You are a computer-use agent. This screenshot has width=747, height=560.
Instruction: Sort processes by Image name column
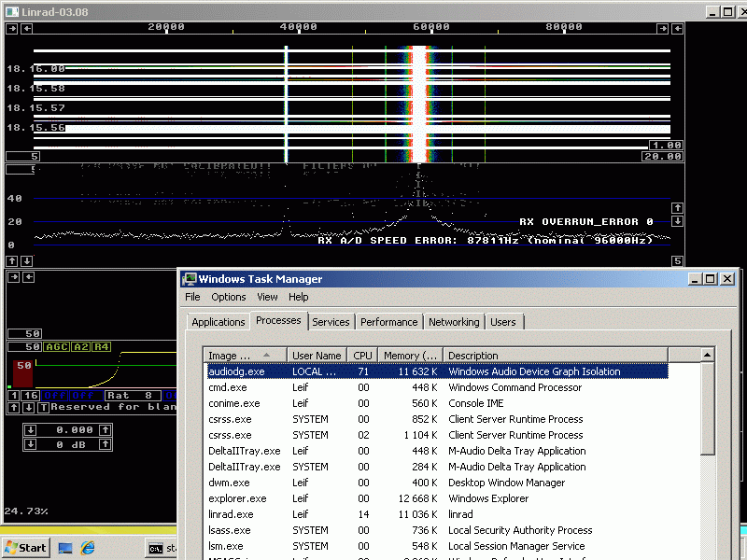pyautogui.click(x=245, y=356)
